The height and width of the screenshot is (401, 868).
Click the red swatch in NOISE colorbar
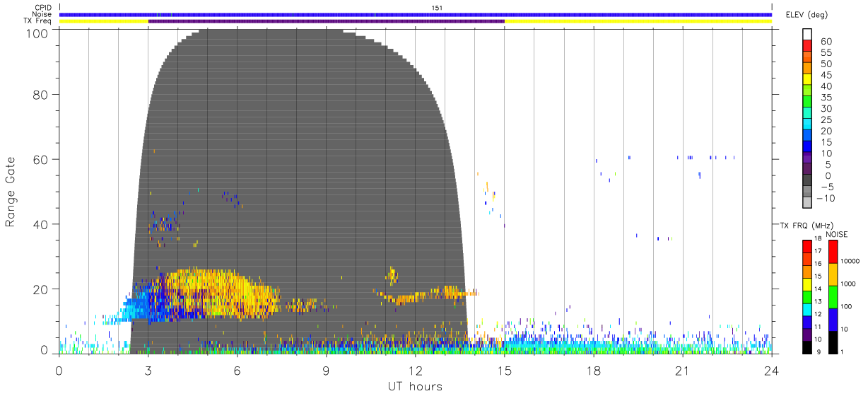click(833, 251)
